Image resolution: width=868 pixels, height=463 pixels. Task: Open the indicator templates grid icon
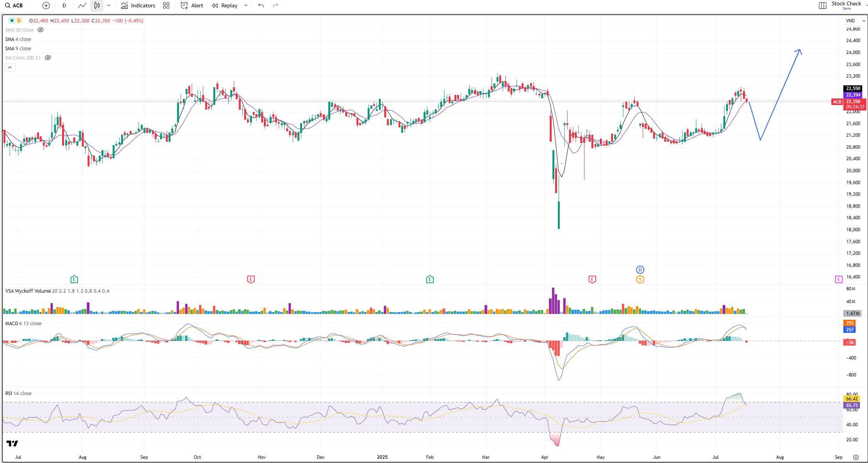166,5
